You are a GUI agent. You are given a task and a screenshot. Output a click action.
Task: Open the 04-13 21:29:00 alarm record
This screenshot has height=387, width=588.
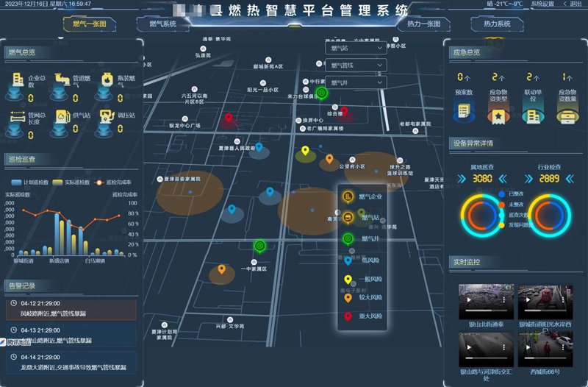click(x=71, y=335)
